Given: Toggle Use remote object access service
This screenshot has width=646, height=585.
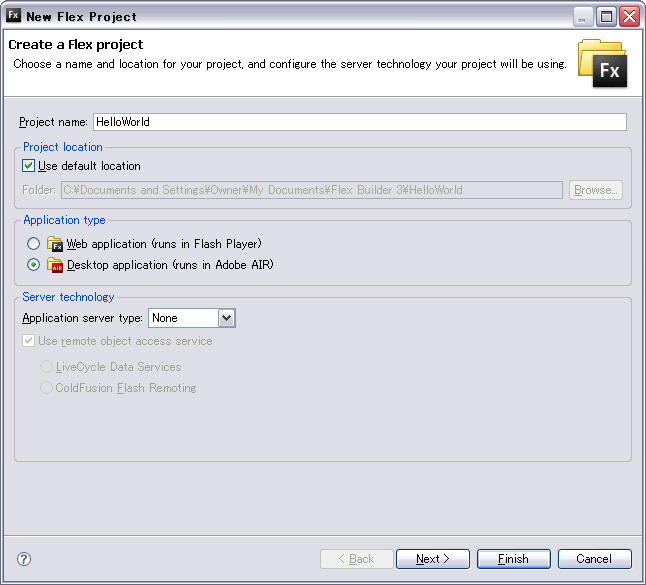Looking at the screenshot, I should (28, 341).
